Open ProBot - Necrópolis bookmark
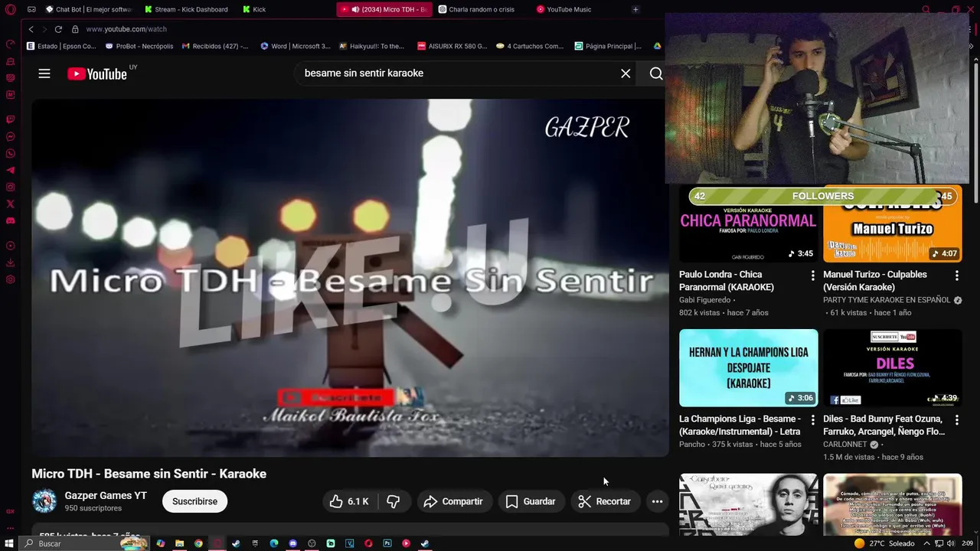Screen dimensions: 980x551 tap(139, 46)
